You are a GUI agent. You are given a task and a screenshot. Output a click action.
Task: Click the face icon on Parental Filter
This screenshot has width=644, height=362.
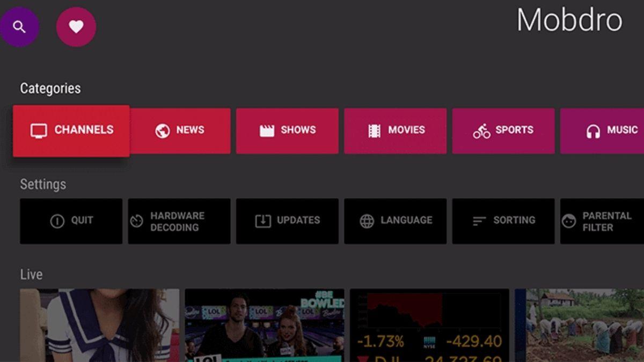(x=568, y=221)
